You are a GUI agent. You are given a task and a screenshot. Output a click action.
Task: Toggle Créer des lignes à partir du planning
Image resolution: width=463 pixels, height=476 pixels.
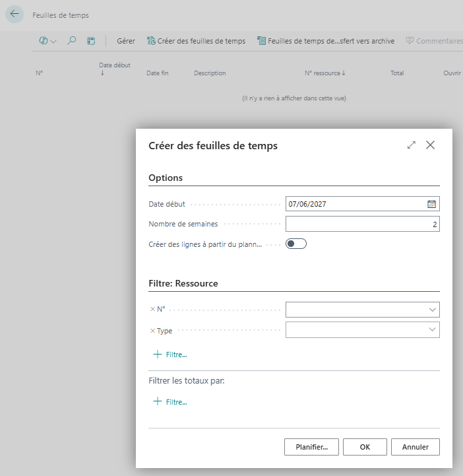pyautogui.click(x=296, y=244)
